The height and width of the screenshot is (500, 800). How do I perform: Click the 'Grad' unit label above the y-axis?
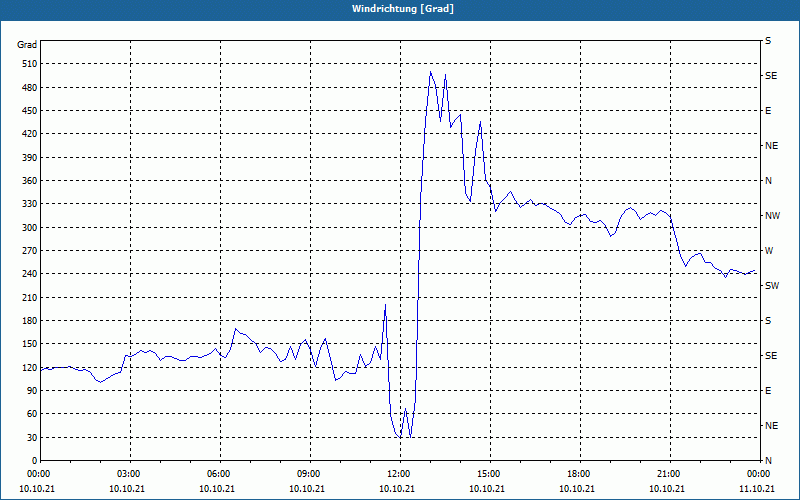click(27, 45)
